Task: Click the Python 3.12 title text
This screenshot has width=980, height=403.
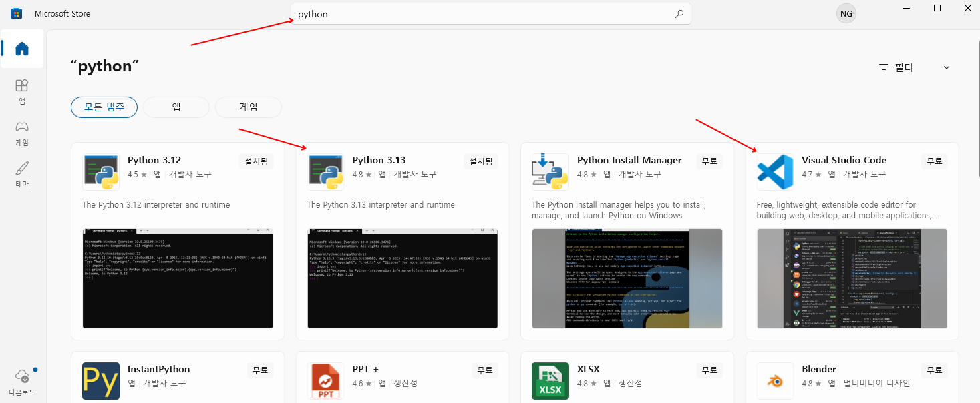Action: click(154, 160)
